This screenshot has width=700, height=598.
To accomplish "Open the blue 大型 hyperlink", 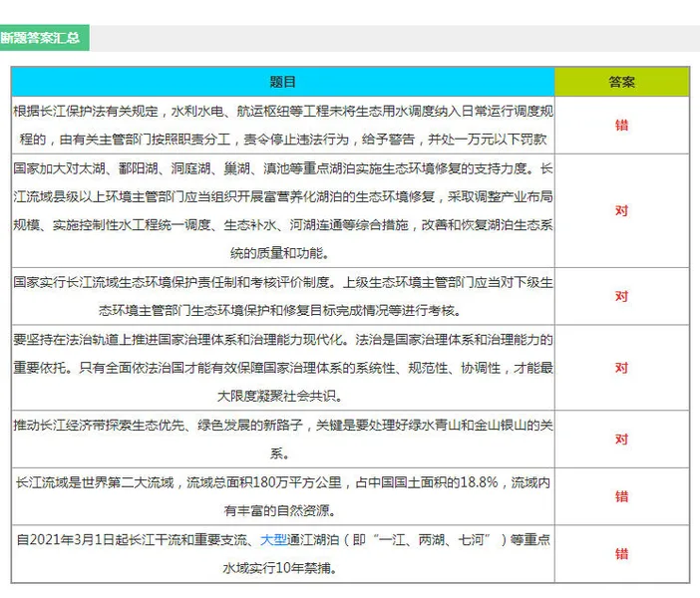I will (x=273, y=540).
